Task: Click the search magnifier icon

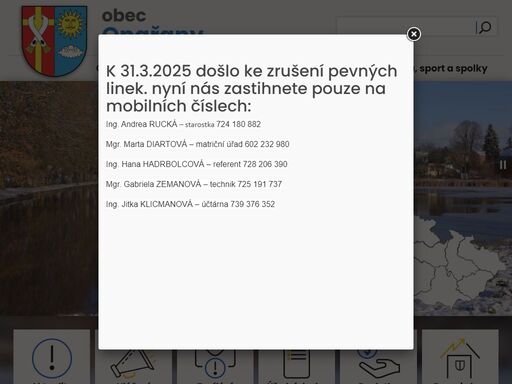Action: [485, 27]
